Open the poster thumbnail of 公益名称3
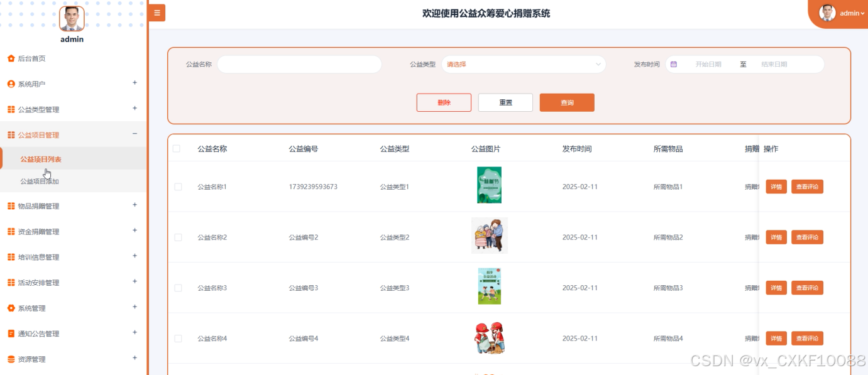 [x=489, y=286]
